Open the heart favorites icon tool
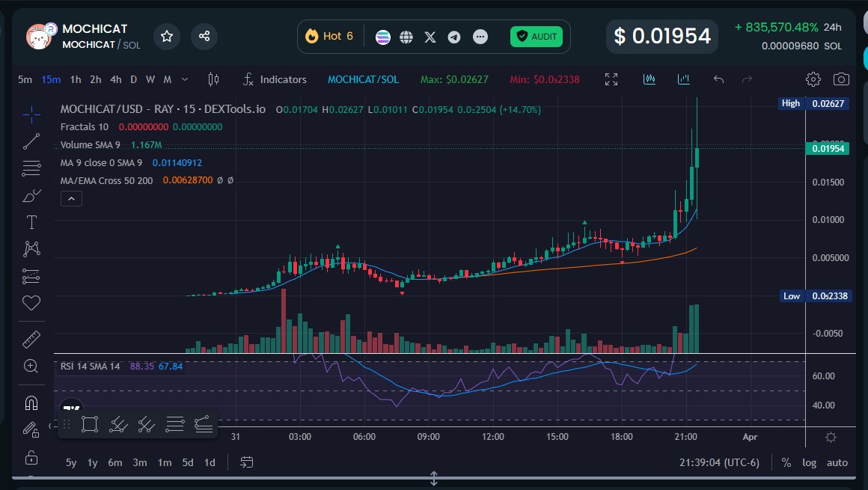Image resolution: width=868 pixels, height=490 pixels. pyautogui.click(x=31, y=302)
